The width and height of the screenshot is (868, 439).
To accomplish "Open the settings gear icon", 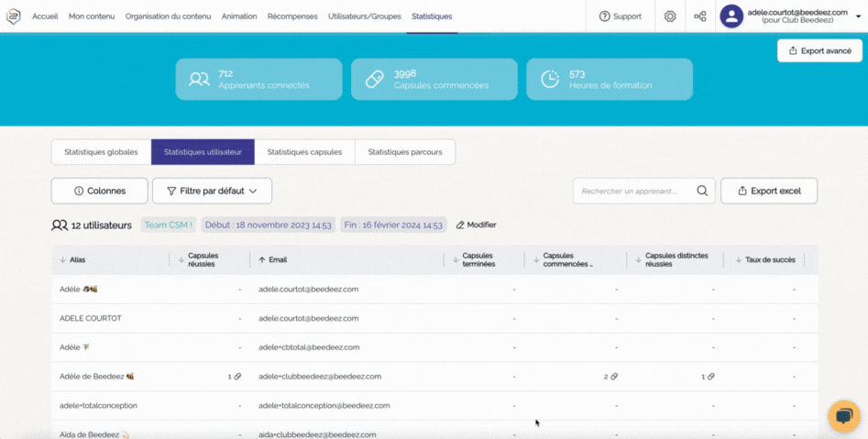I will coord(670,16).
